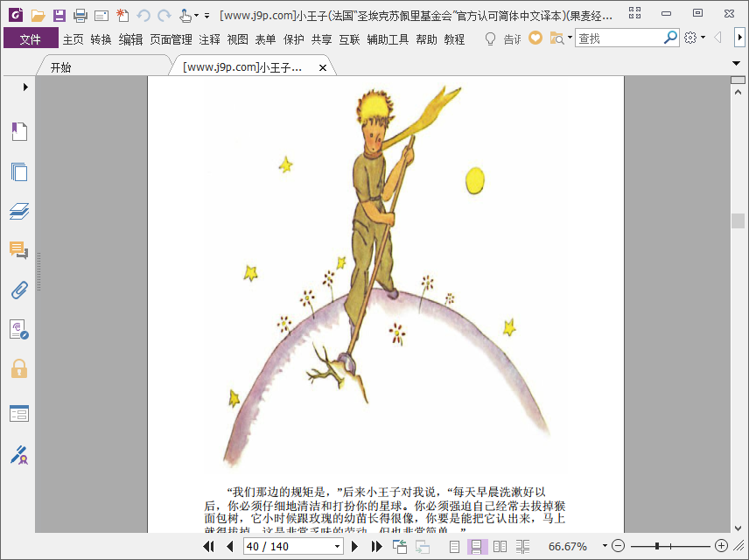Switch to continuous facing view mode

[522, 546]
